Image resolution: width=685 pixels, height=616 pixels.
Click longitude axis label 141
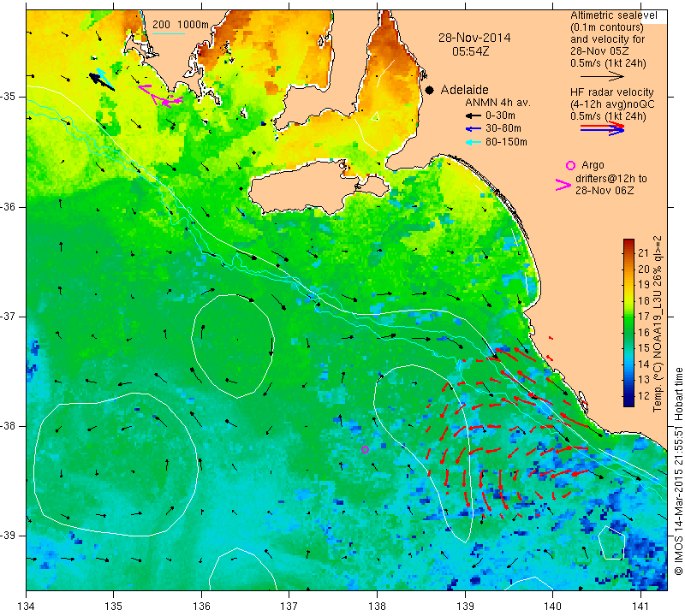click(x=640, y=607)
